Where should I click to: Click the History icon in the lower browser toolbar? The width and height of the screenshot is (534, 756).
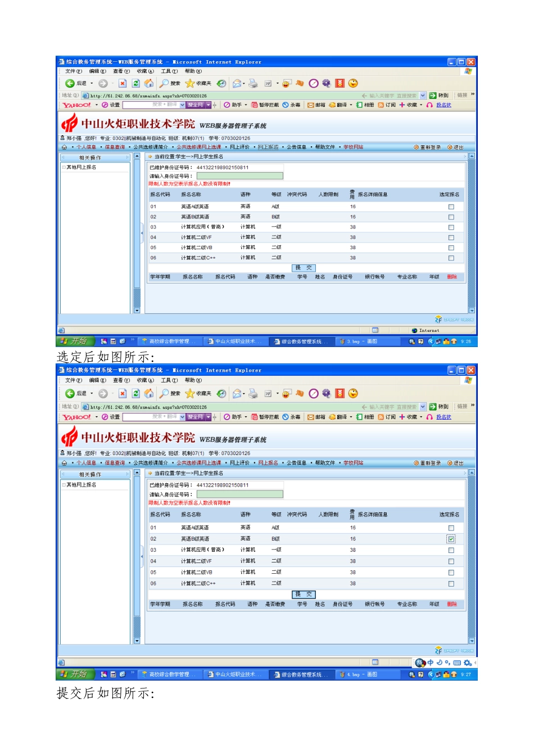[x=221, y=393]
